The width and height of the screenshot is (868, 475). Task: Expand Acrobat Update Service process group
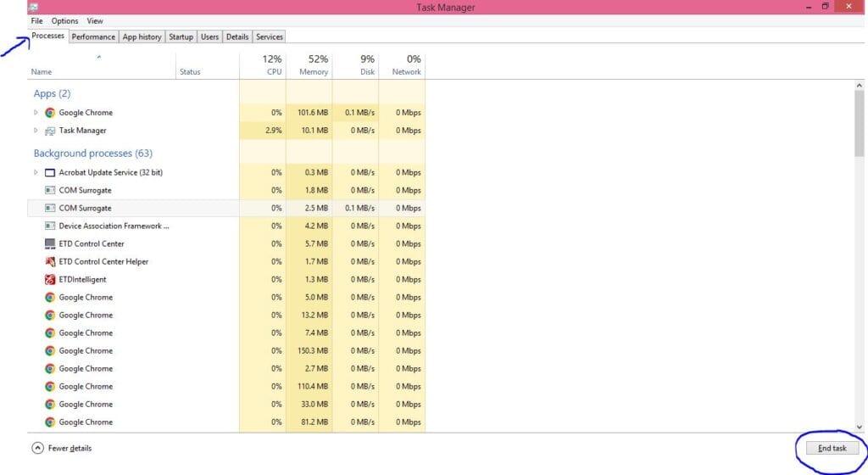click(x=36, y=173)
